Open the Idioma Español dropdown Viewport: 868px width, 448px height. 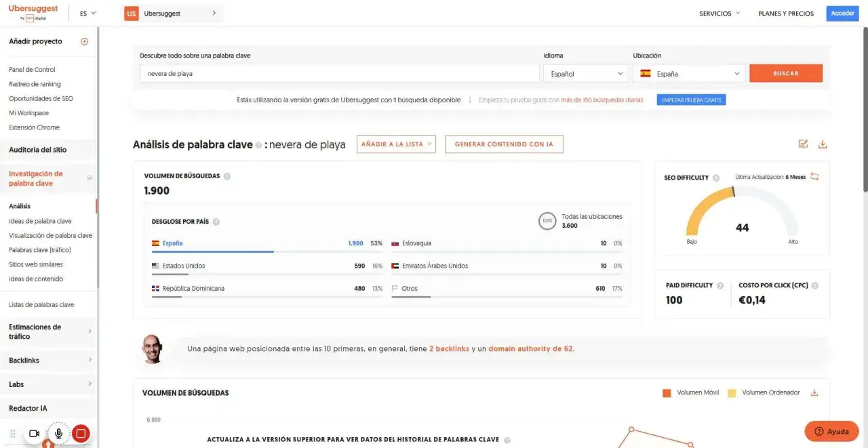click(x=586, y=73)
